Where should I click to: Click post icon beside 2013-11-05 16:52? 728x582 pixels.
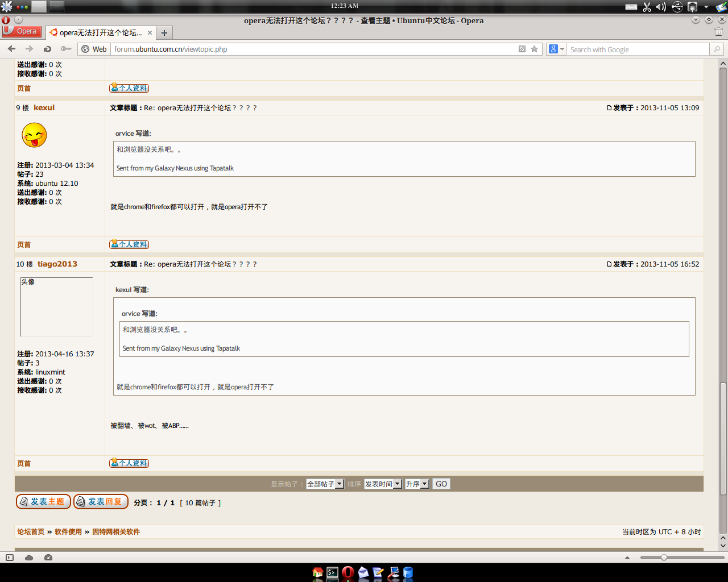point(609,264)
